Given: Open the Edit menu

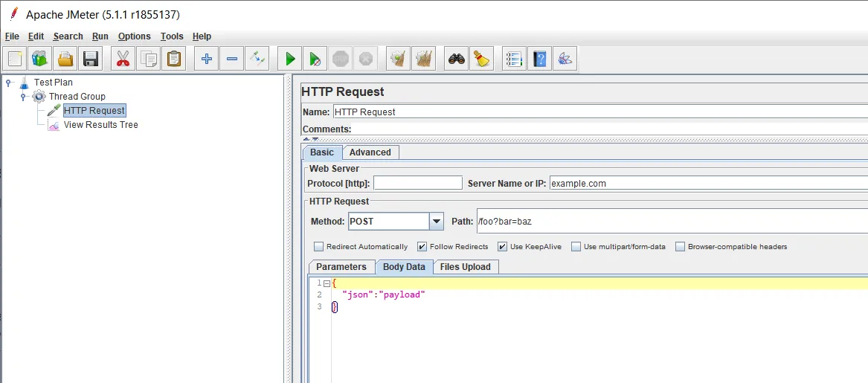Looking at the screenshot, I should (36, 36).
